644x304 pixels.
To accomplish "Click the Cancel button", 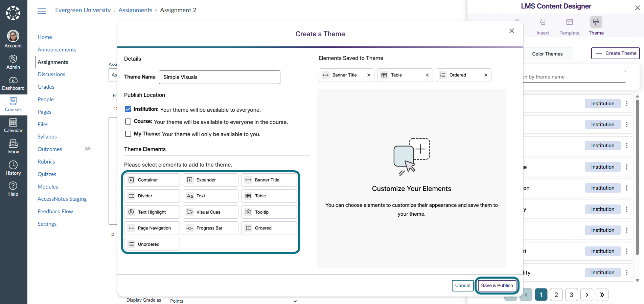I will pyautogui.click(x=463, y=285).
